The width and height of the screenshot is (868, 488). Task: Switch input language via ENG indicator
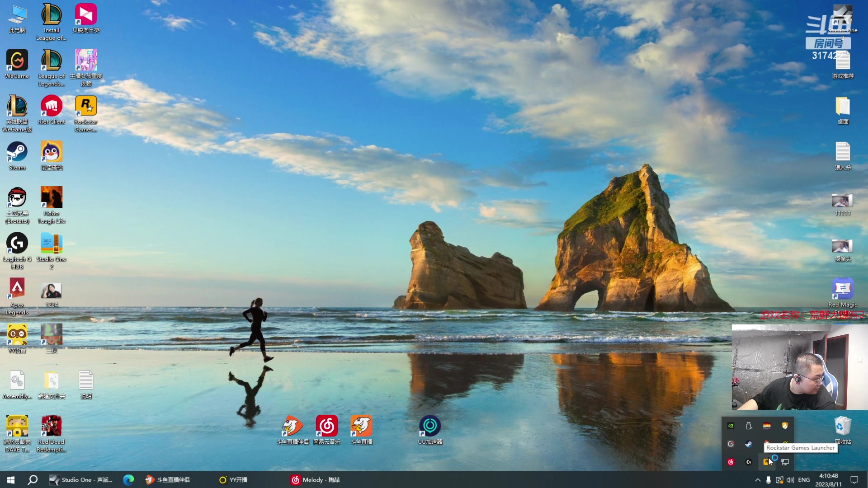click(x=804, y=480)
